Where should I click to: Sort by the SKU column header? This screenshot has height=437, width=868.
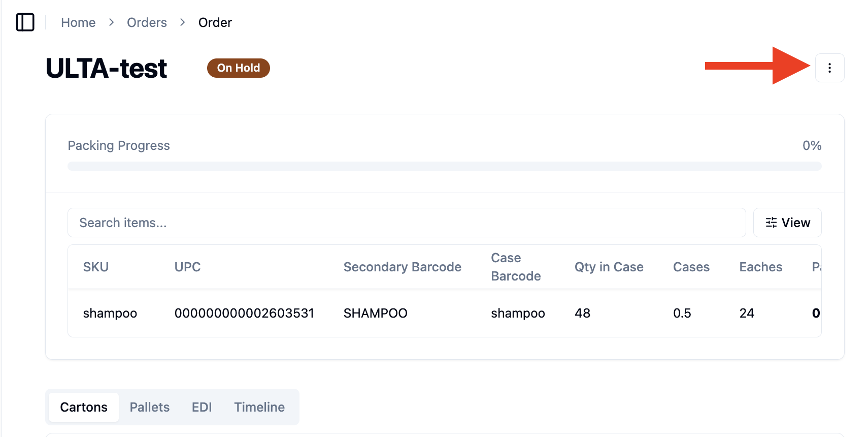(x=96, y=267)
